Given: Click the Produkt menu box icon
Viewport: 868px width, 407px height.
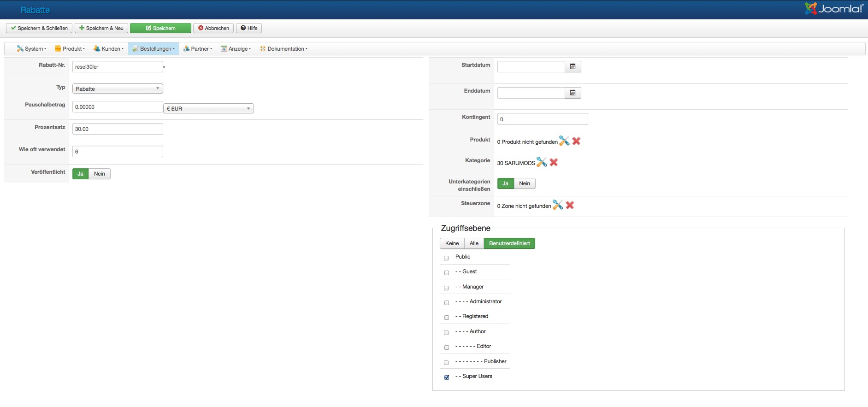Looking at the screenshot, I should (58, 48).
